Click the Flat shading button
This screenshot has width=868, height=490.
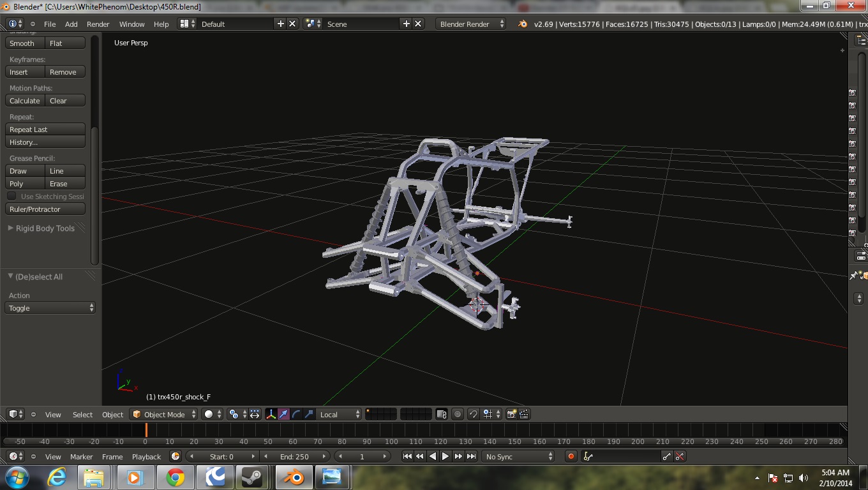point(65,43)
